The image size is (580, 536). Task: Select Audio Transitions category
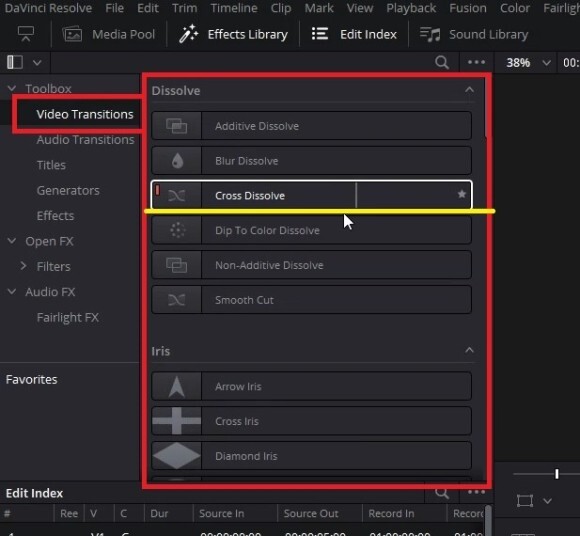coord(85,140)
